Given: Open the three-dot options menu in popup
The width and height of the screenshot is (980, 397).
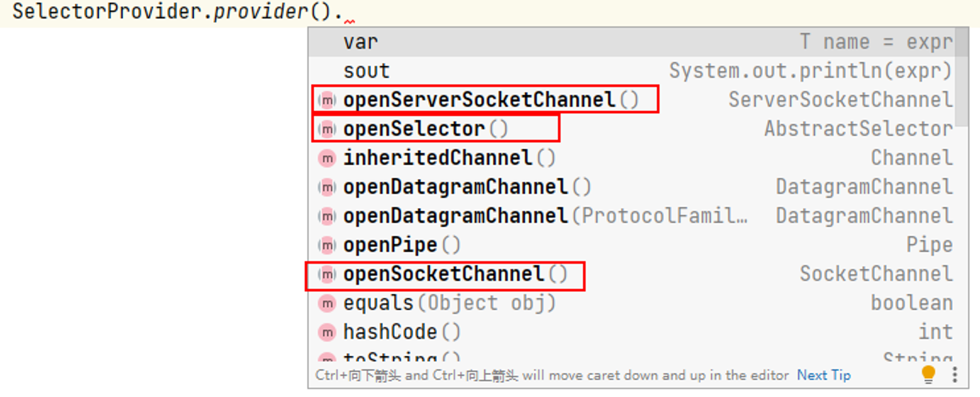Looking at the screenshot, I should tap(955, 375).
